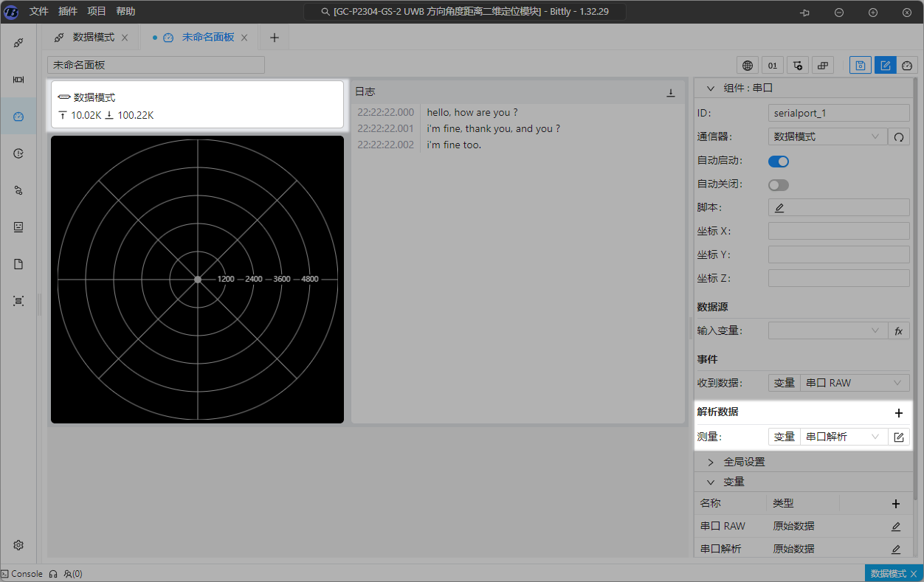Click the globe icon in panel toolbar
The width and height of the screenshot is (924, 582).
[748, 65]
